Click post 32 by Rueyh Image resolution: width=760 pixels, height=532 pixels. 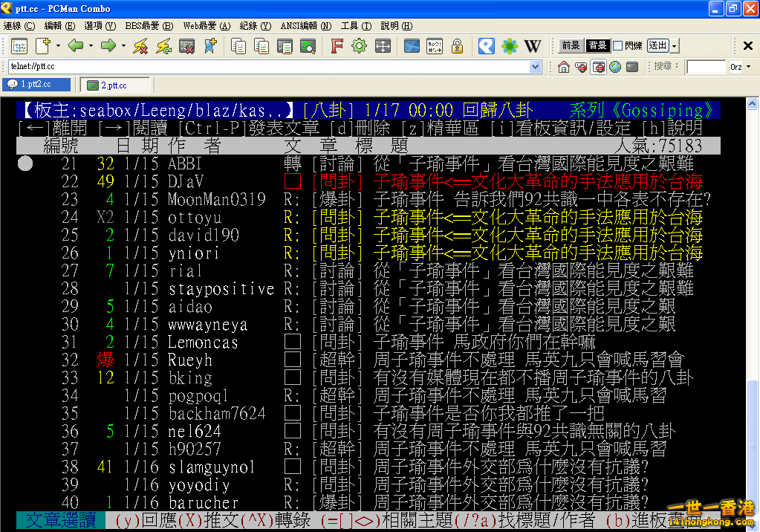point(368,360)
